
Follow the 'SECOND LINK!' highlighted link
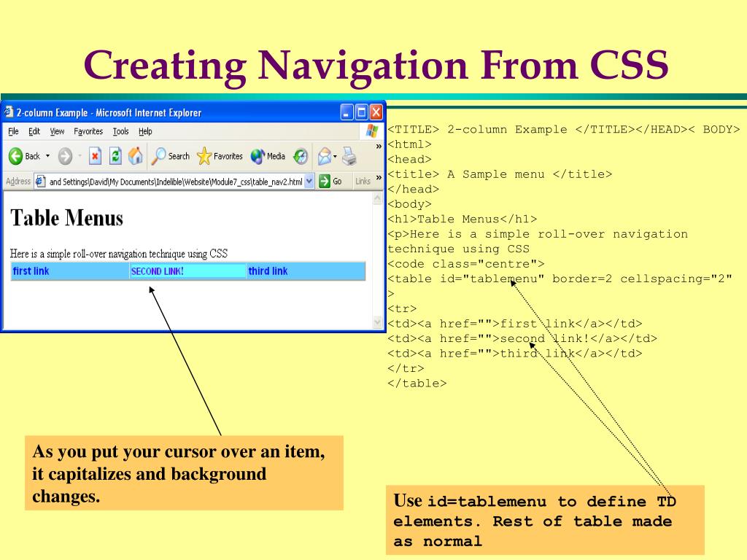click(x=158, y=271)
